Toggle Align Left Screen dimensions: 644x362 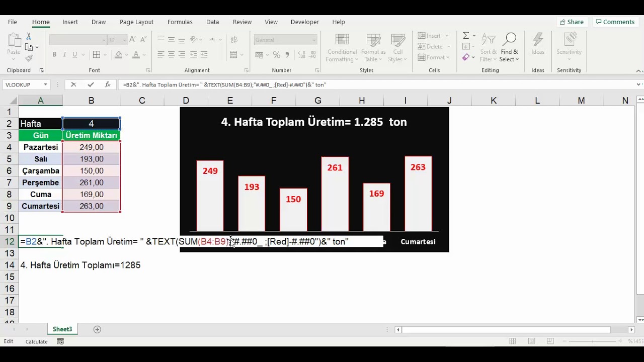161,55
